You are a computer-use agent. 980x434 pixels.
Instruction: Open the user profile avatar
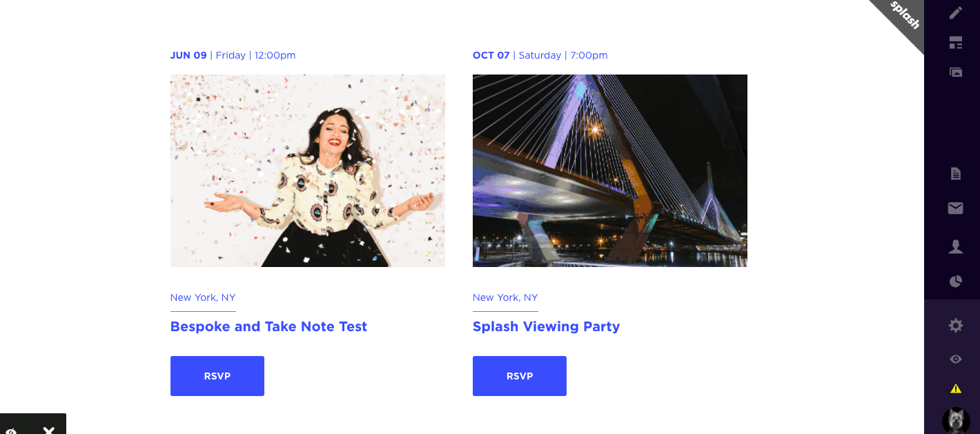[x=956, y=420]
